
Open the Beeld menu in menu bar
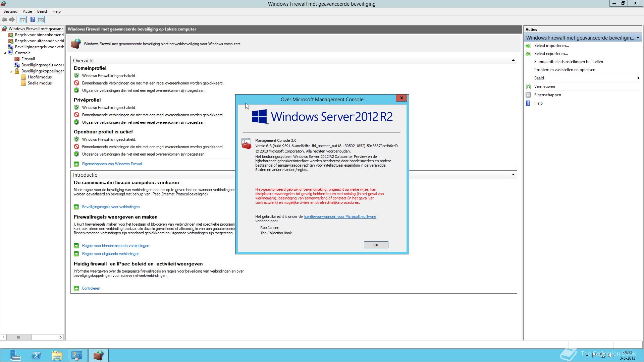coord(42,11)
